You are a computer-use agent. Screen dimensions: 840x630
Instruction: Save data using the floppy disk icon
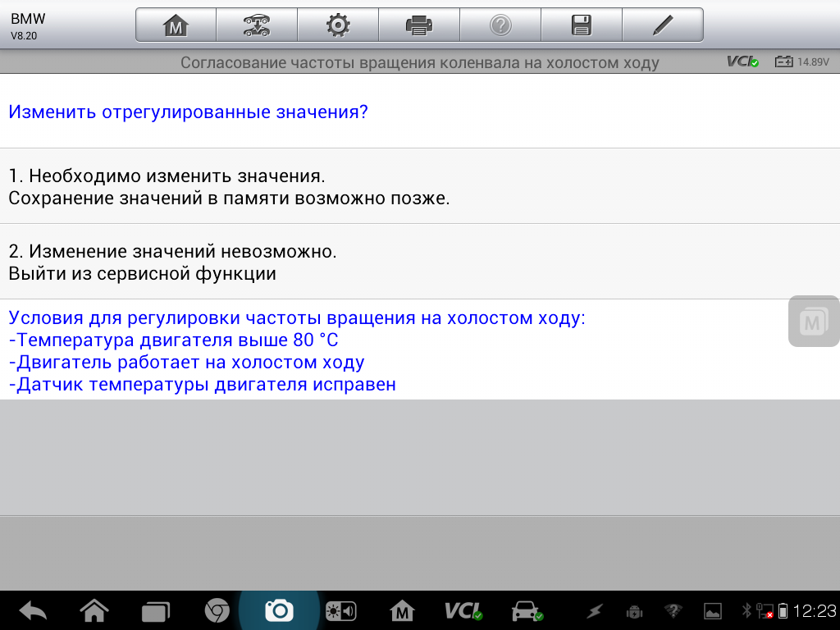581,25
